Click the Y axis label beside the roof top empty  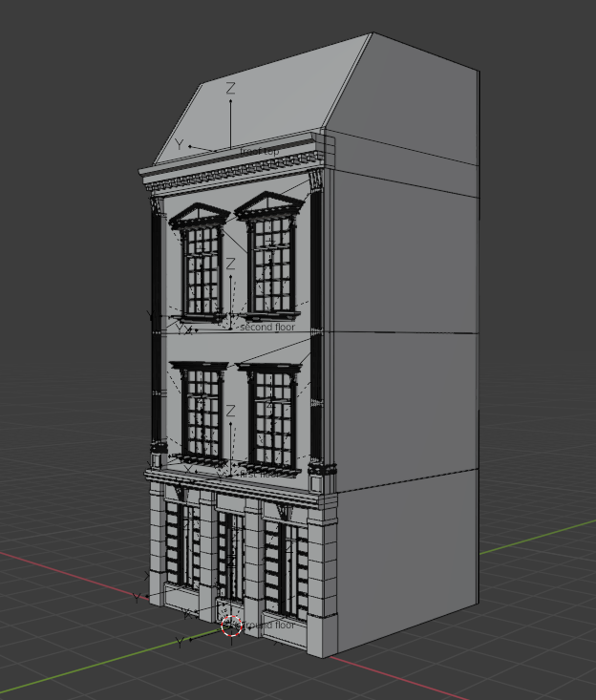179,144
